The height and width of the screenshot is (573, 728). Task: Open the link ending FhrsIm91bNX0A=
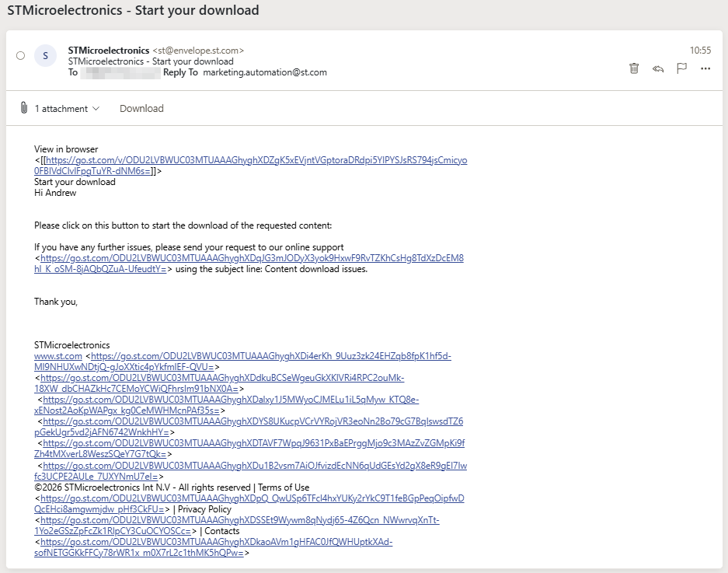(x=219, y=383)
